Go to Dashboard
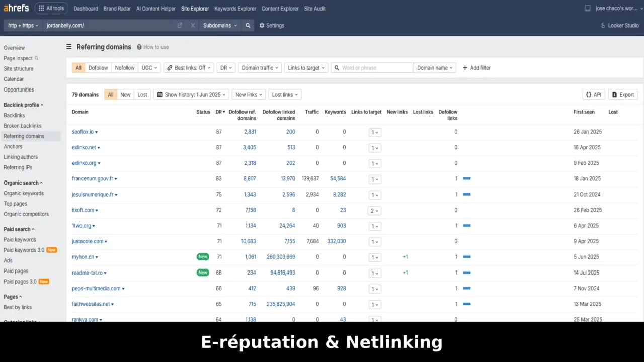 click(86, 9)
